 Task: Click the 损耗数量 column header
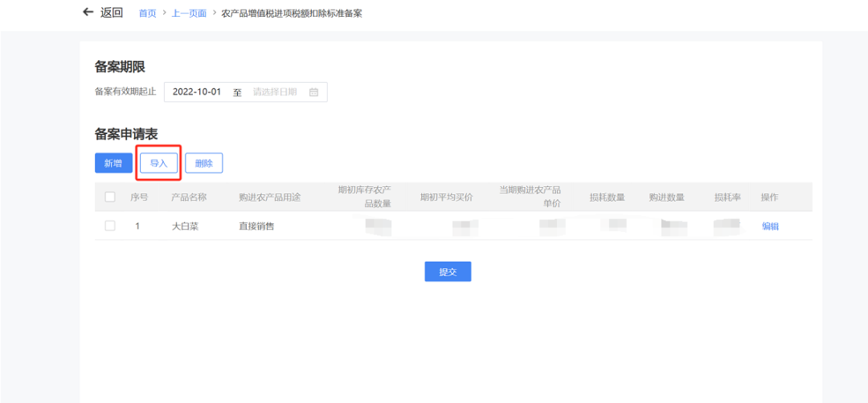coord(608,197)
